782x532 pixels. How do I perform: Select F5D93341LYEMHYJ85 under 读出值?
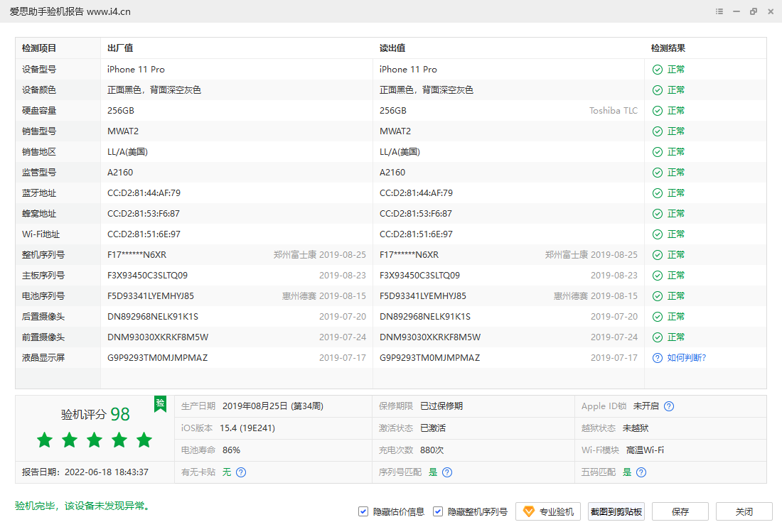(423, 296)
